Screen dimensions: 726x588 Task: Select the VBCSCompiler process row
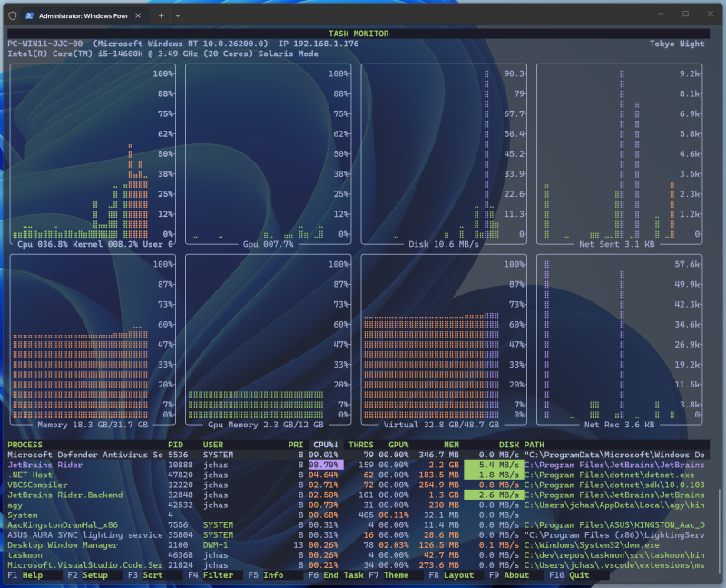[x=357, y=485]
